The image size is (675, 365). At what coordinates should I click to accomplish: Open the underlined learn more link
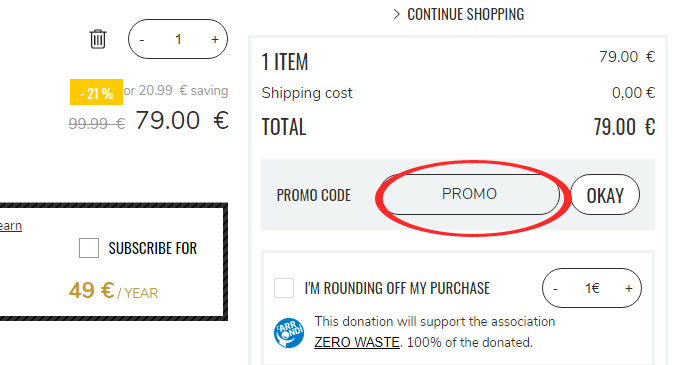pyautogui.click(x=11, y=226)
